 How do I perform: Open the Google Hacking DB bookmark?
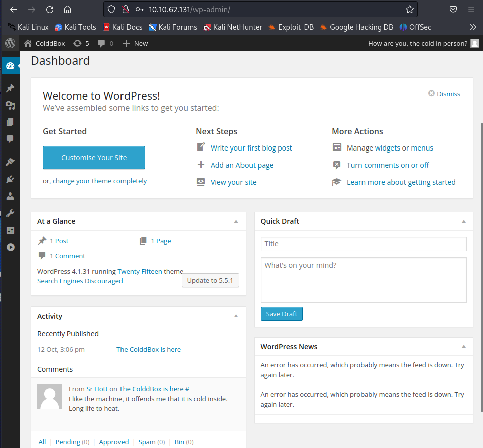click(356, 27)
